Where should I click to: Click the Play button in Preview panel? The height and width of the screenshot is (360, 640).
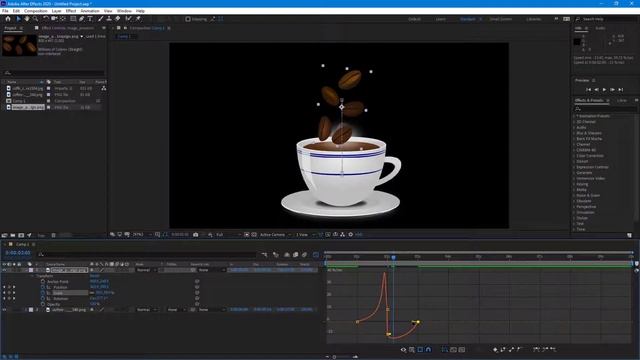coord(604,89)
